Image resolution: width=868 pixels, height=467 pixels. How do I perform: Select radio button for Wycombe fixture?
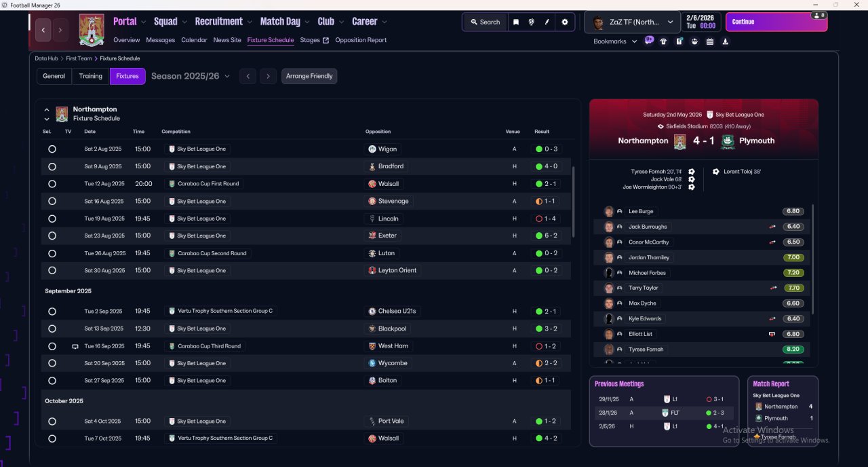(x=52, y=363)
